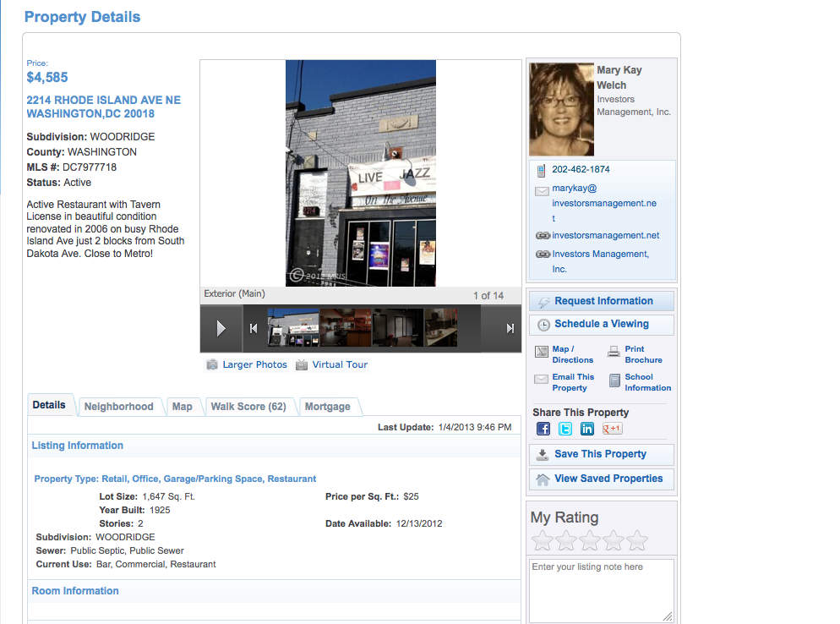Open the Walk Score (62) tab
The width and height of the screenshot is (840, 624).
click(x=248, y=407)
